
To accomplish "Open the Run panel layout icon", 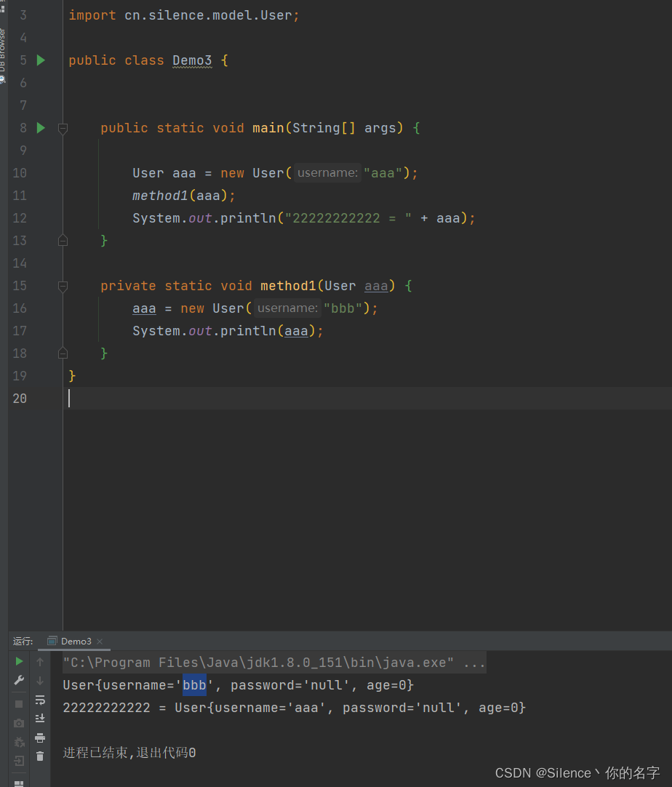I will (19, 783).
